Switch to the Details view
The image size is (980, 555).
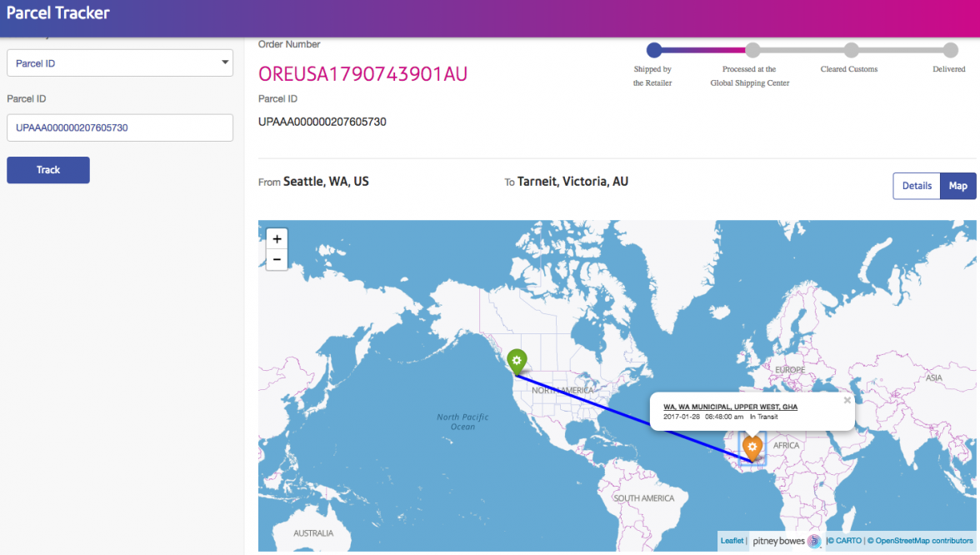pos(916,186)
